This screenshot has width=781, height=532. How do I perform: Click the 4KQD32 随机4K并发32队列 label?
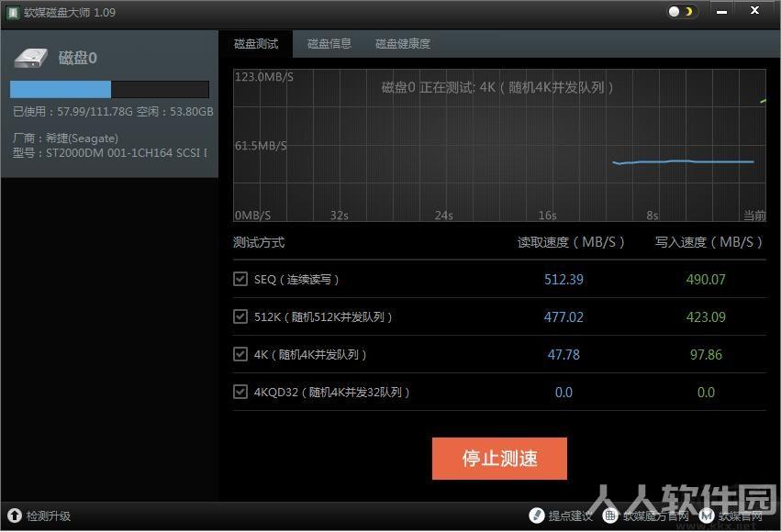tap(331, 393)
